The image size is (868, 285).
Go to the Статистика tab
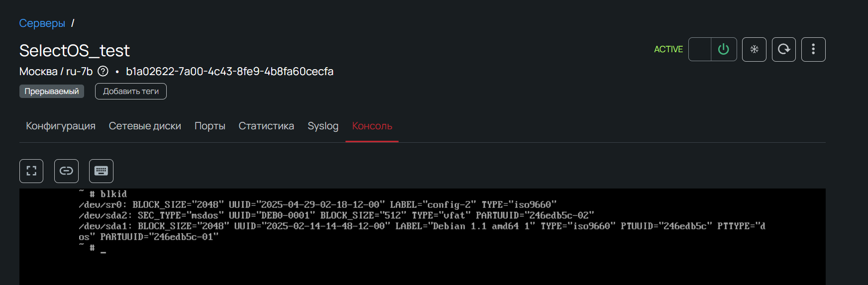point(266,126)
